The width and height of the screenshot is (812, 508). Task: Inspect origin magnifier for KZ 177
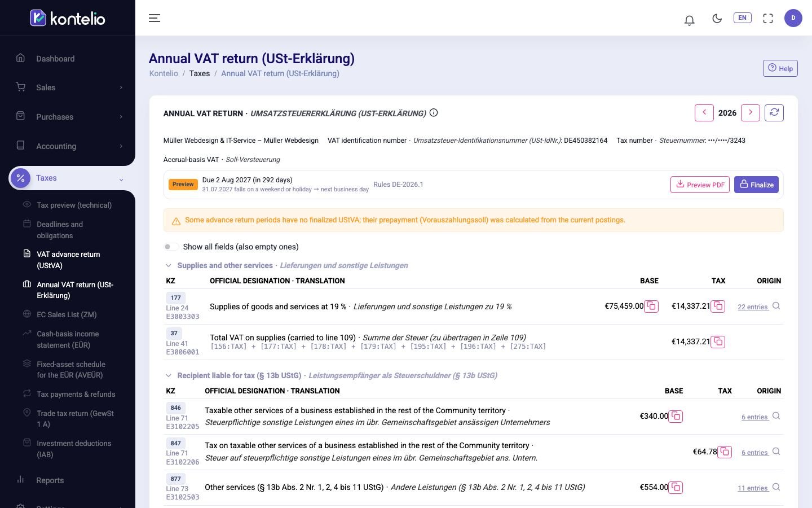[776, 306]
